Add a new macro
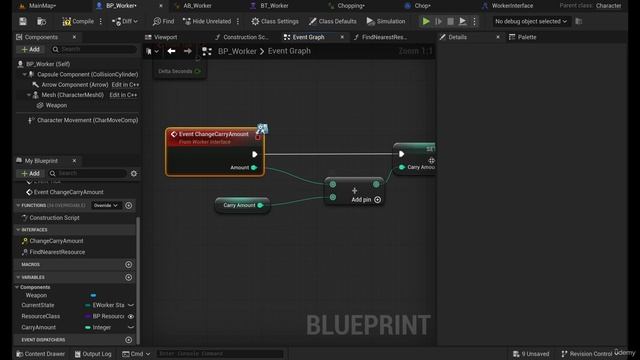 pos(129,264)
